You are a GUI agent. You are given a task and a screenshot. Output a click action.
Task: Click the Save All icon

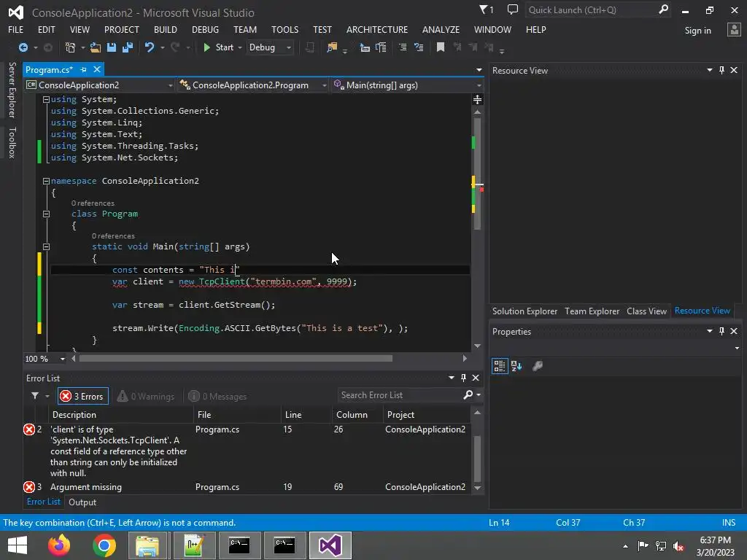pos(127,47)
